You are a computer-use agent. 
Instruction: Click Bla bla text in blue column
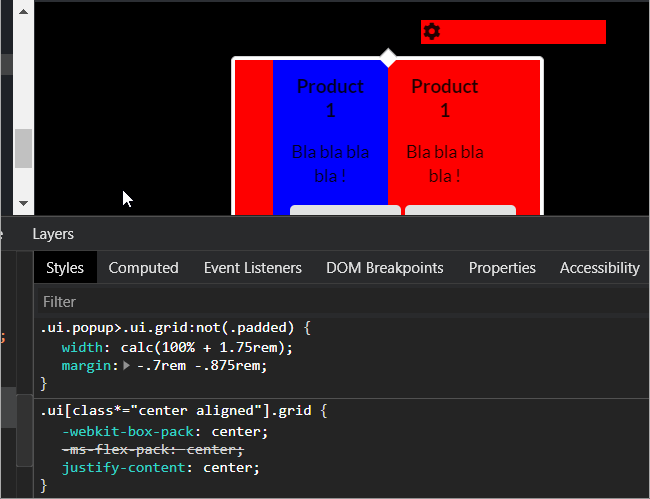pos(330,164)
